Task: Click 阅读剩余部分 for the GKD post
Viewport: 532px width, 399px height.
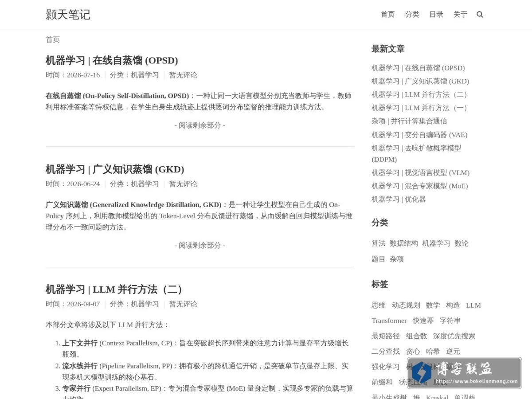Action: click(200, 245)
